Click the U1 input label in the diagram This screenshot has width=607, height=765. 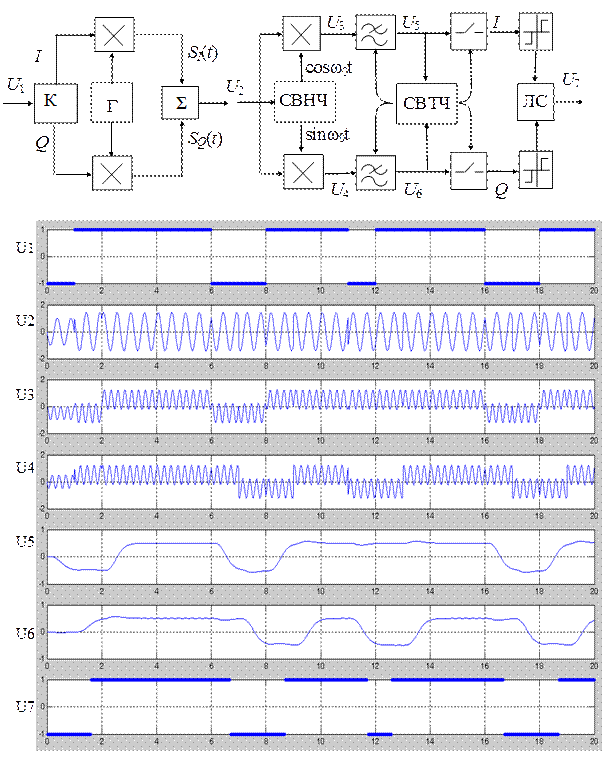(16, 85)
